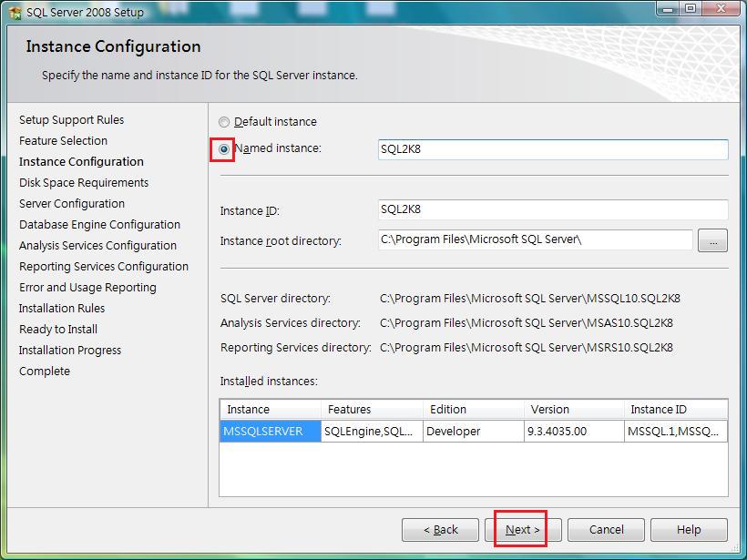This screenshot has width=747, height=560.
Task: Click the Instance ID input field
Action: [x=553, y=209]
